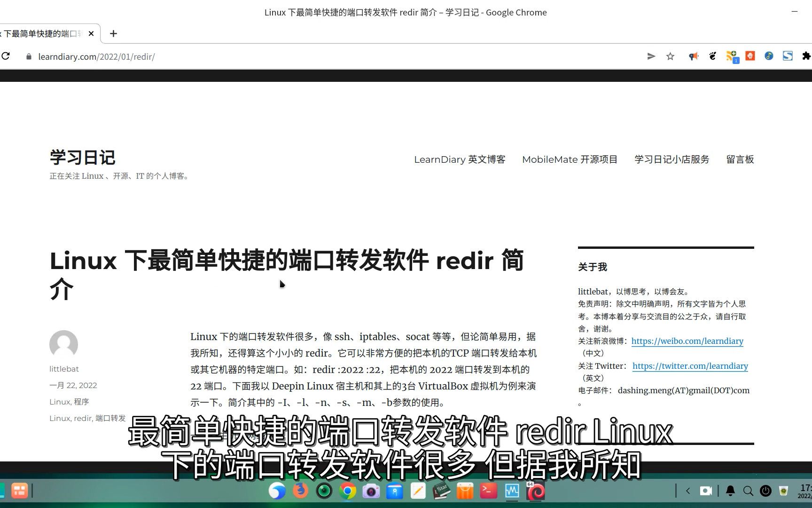Screen dimensions: 812x508
Task: Toggle bookmark with the star icon
Action: (x=670, y=56)
